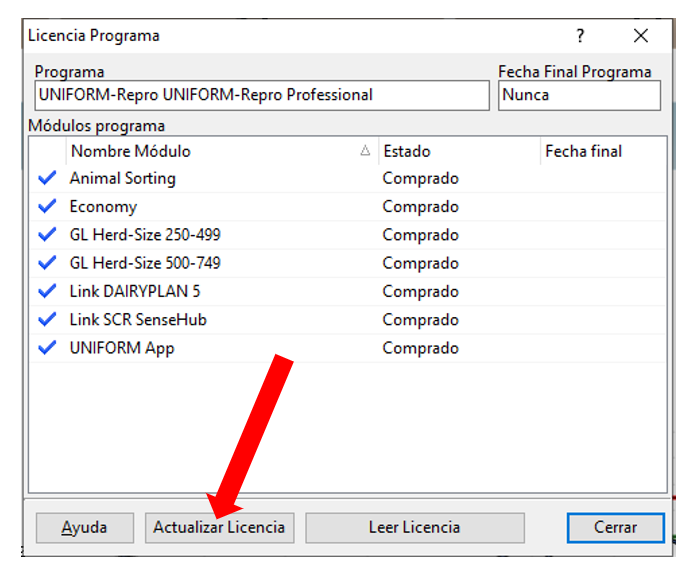Viewport: 697px width, 579px height.
Task: Click Leer Licencia button
Action: click(414, 528)
